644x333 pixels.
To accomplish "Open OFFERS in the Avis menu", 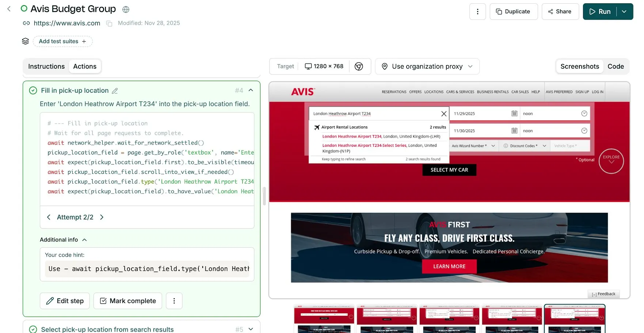I will (415, 92).
